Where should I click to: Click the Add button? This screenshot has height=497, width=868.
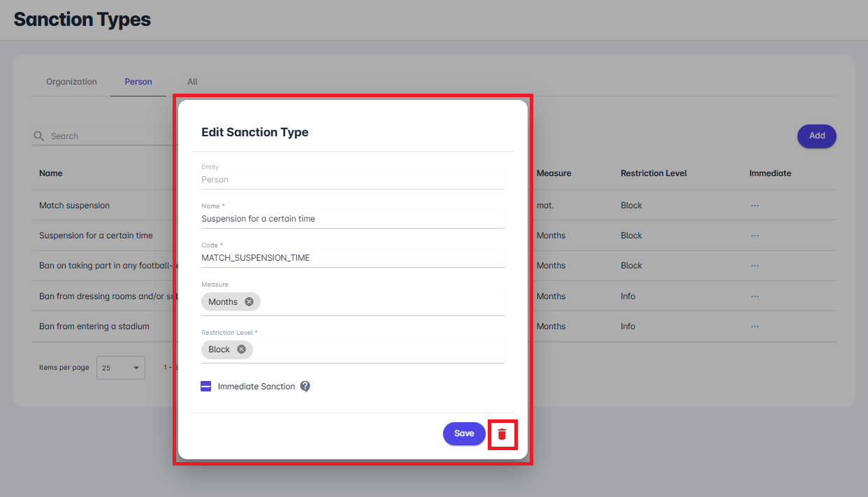[816, 136]
